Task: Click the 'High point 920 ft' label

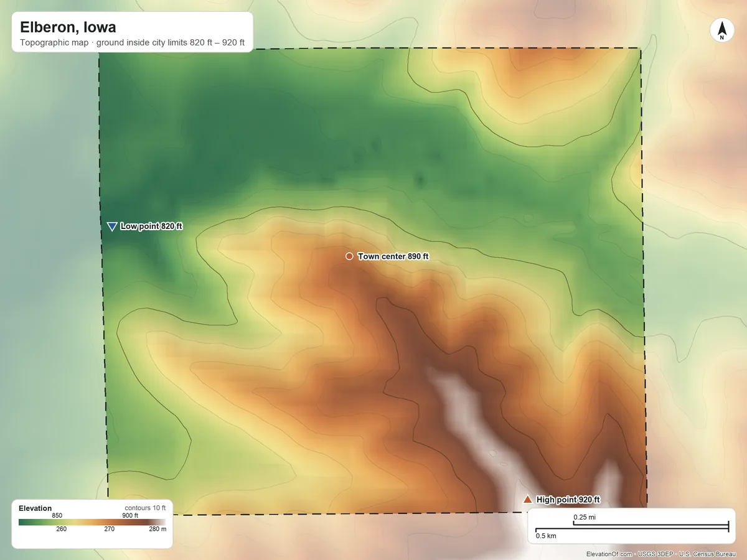Action: pos(568,500)
